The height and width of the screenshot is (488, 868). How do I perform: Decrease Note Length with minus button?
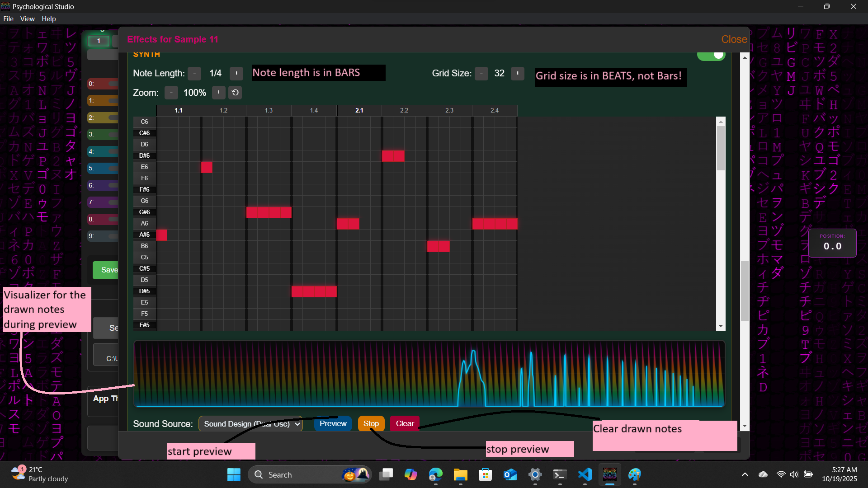(x=194, y=73)
